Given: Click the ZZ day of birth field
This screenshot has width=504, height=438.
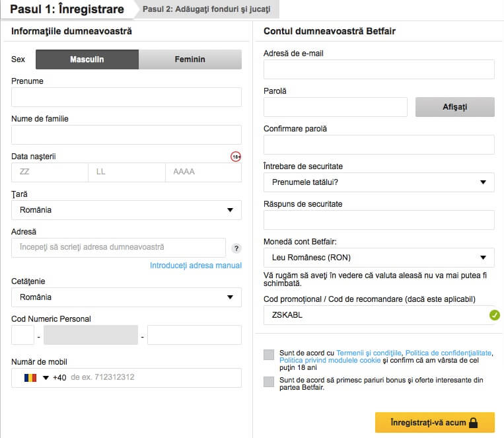Looking at the screenshot, I should 50,172.
